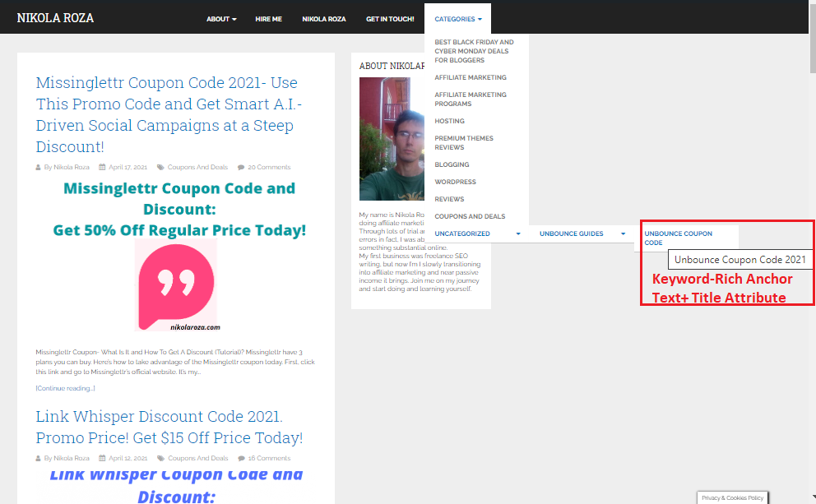Select the Hosting category
The height and width of the screenshot is (504, 816).
[x=450, y=121]
